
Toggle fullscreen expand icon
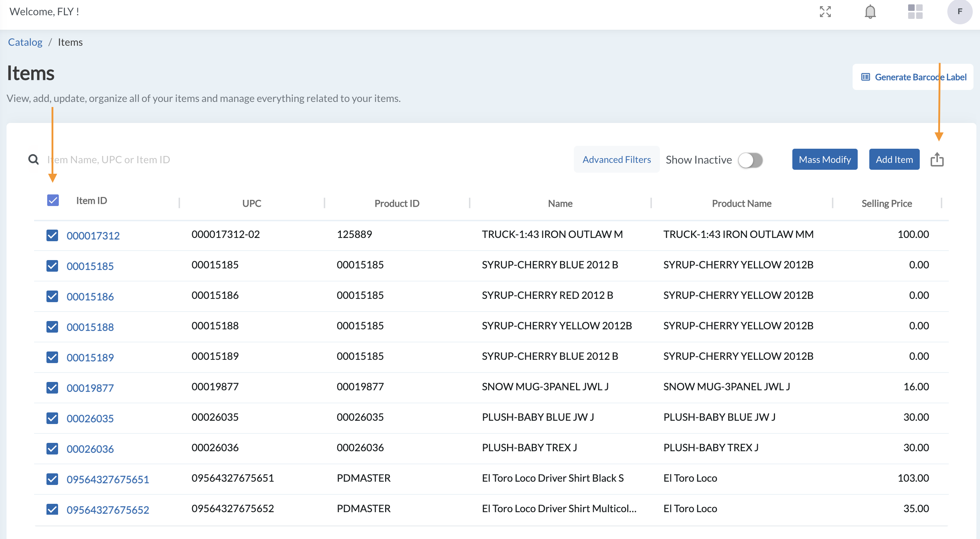(x=825, y=11)
